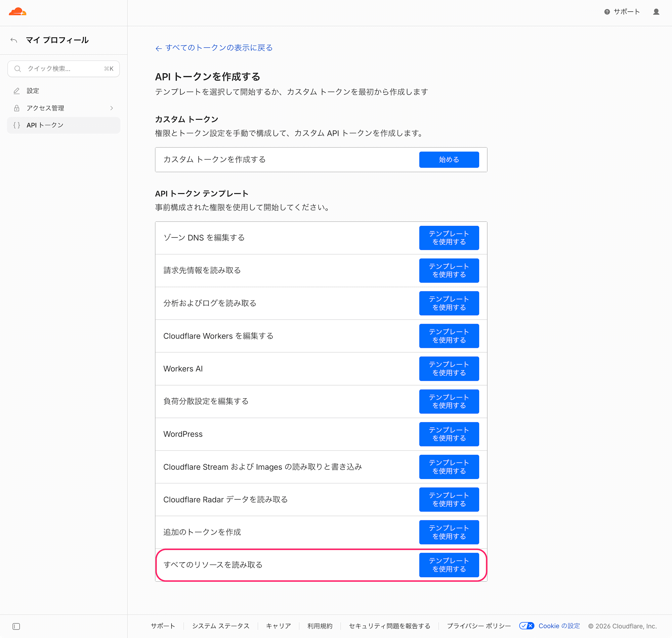Select API トークン in the sidebar
This screenshot has width=672, height=638.
click(63, 125)
